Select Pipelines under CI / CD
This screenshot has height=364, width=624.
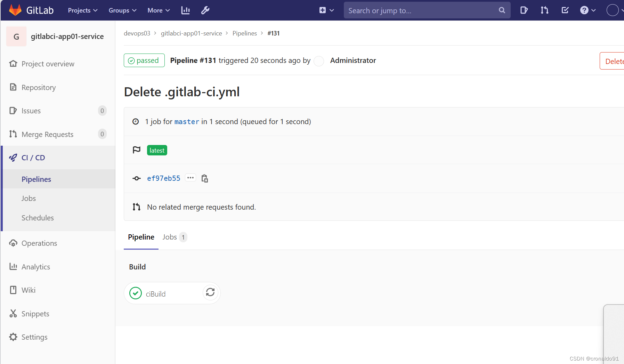click(36, 179)
